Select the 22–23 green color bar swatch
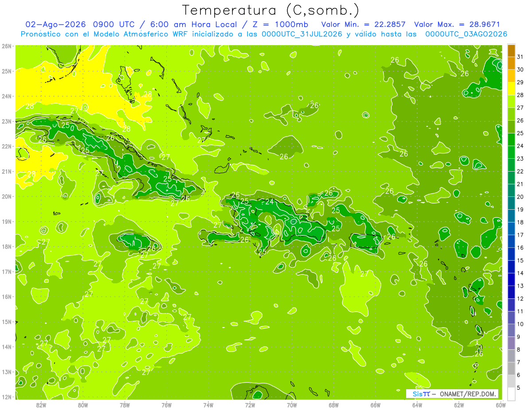Screen dimensions: 532x411 point(511,164)
